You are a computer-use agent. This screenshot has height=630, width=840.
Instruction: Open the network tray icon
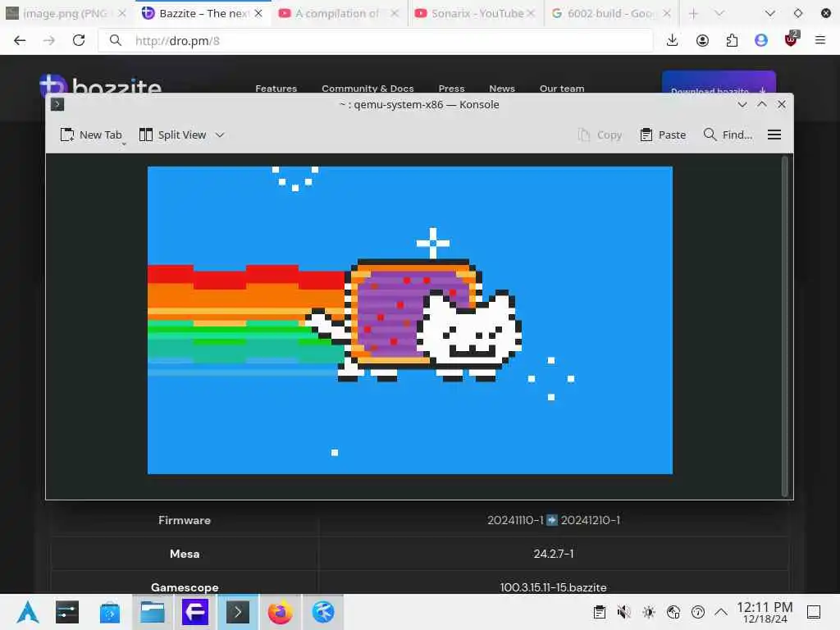(x=673, y=612)
